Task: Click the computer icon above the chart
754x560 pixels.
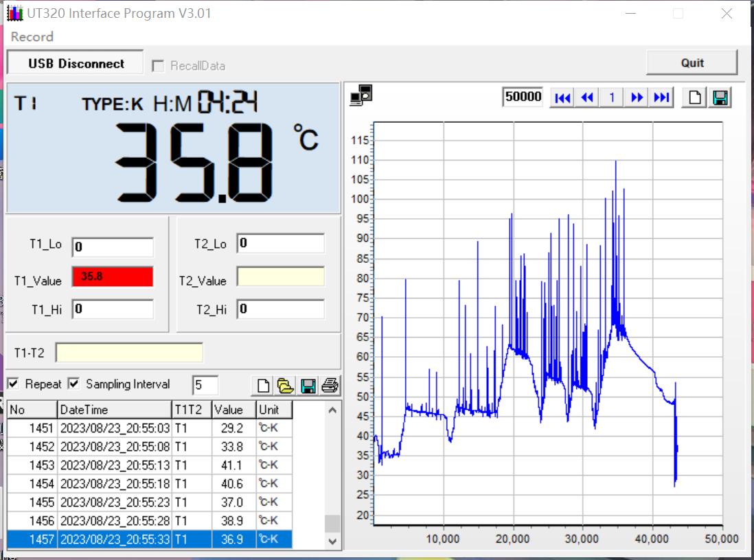Action: pyautogui.click(x=361, y=96)
